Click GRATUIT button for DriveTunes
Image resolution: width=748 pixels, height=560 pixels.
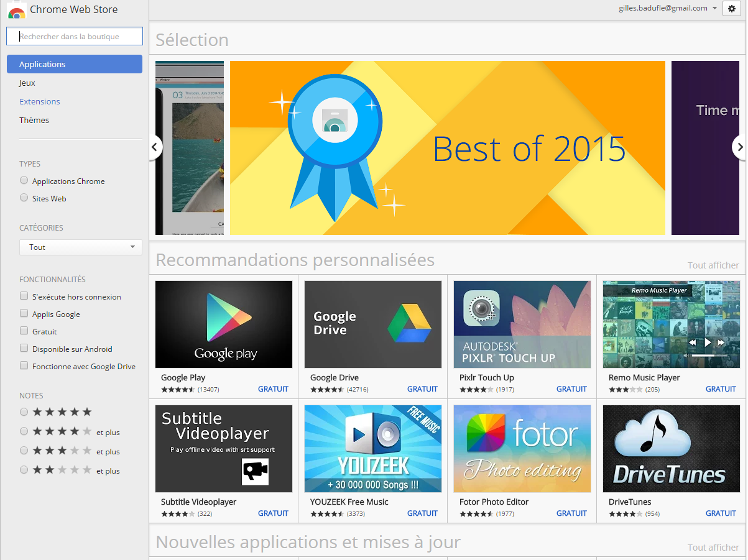(721, 513)
